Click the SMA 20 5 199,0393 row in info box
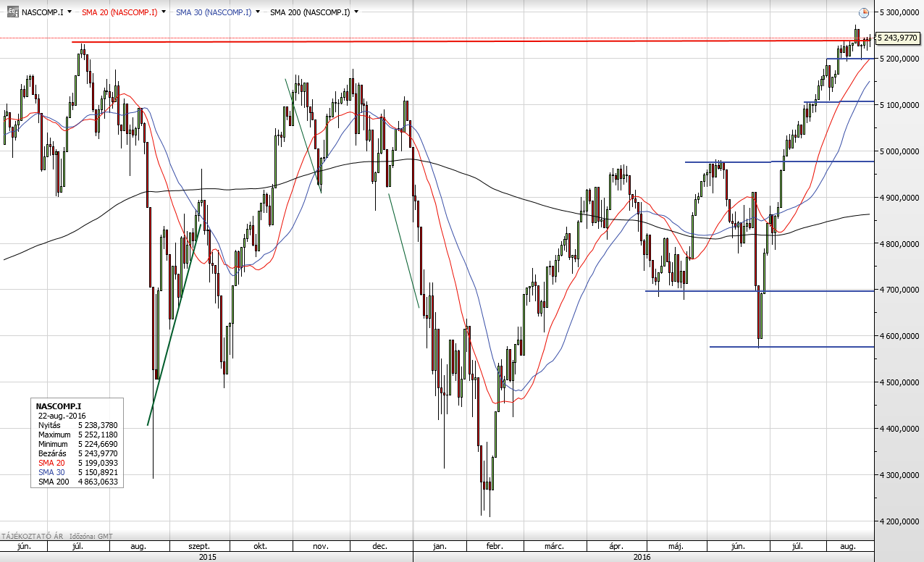Viewport: 924px width, 562px height. (x=77, y=463)
